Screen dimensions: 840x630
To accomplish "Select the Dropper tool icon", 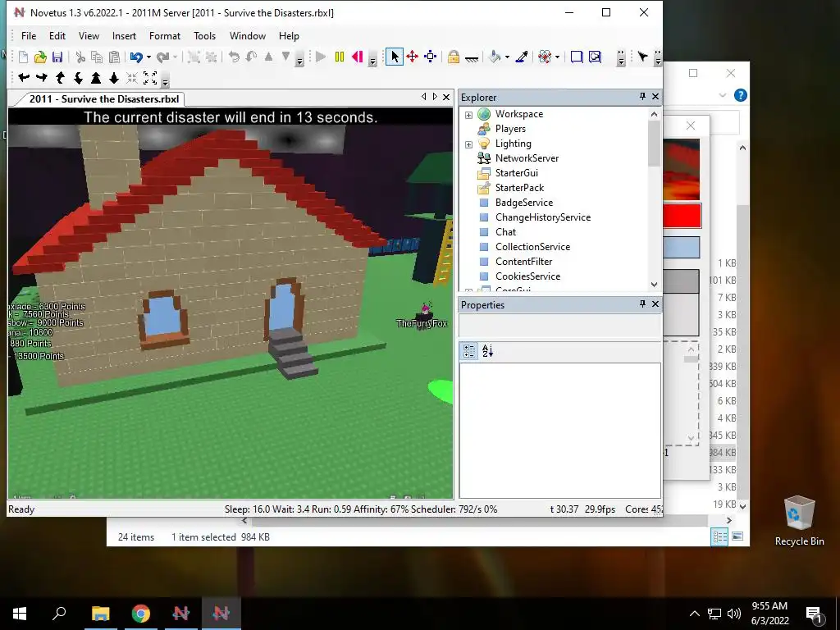I will [522, 57].
